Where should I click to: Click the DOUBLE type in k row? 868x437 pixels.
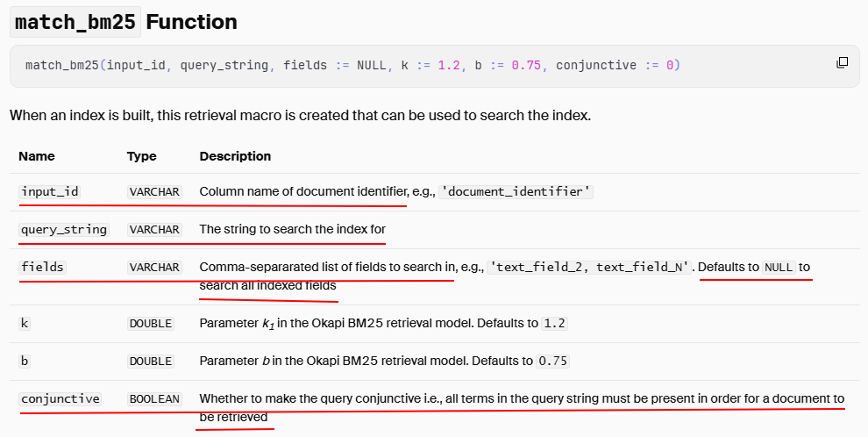pyautogui.click(x=151, y=323)
